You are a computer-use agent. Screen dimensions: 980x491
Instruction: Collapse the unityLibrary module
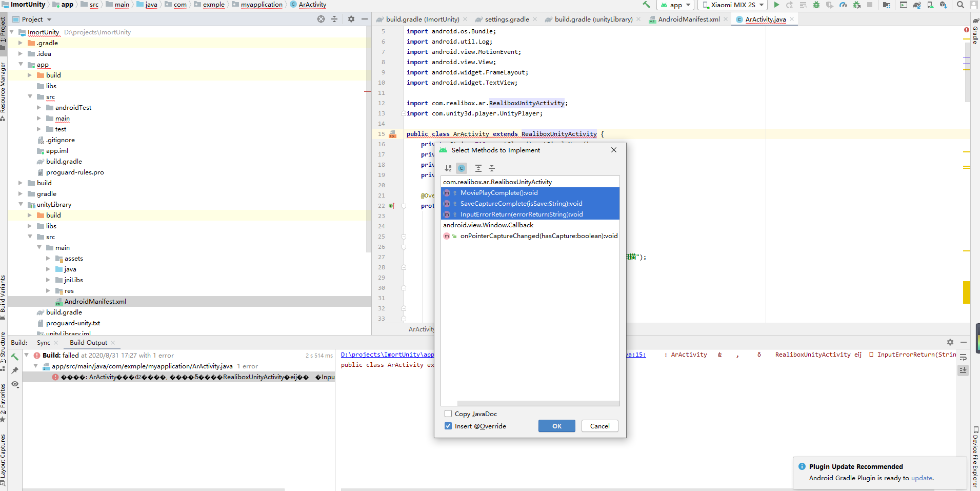(x=21, y=204)
